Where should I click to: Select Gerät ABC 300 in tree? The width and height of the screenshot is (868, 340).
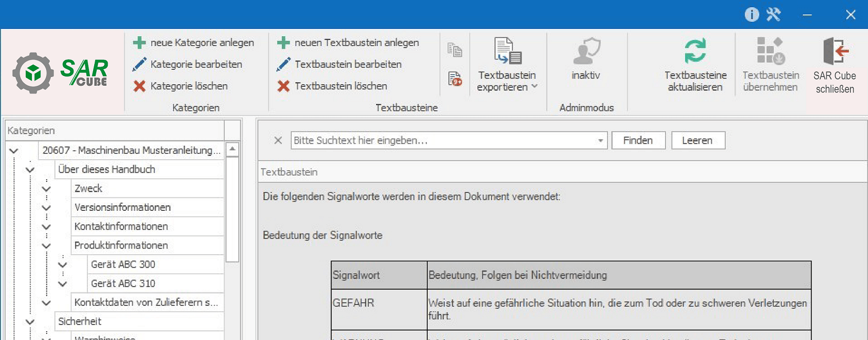[x=123, y=265]
